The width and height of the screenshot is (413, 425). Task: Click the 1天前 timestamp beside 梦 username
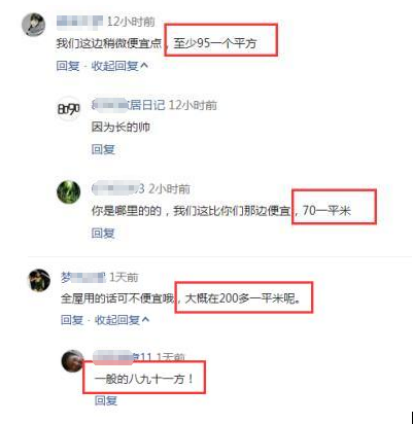[x=124, y=277]
